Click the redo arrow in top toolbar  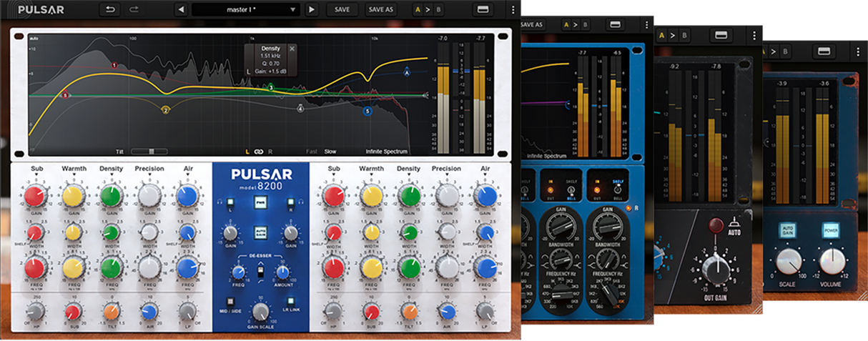pyautogui.click(x=134, y=10)
